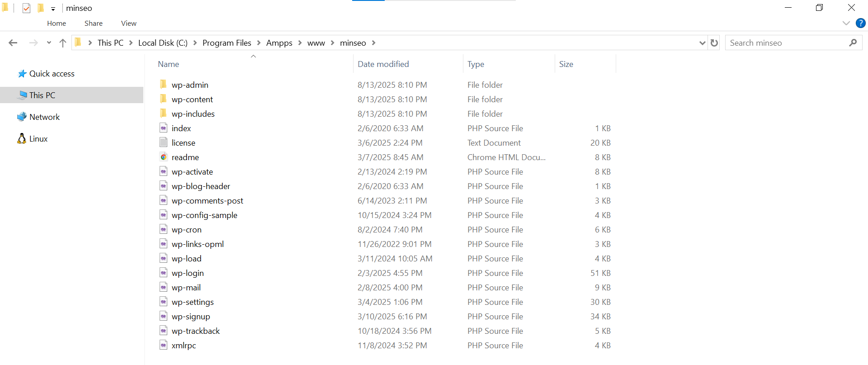
Task: Click the Refresh button in address bar
Action: pos(714,43)
